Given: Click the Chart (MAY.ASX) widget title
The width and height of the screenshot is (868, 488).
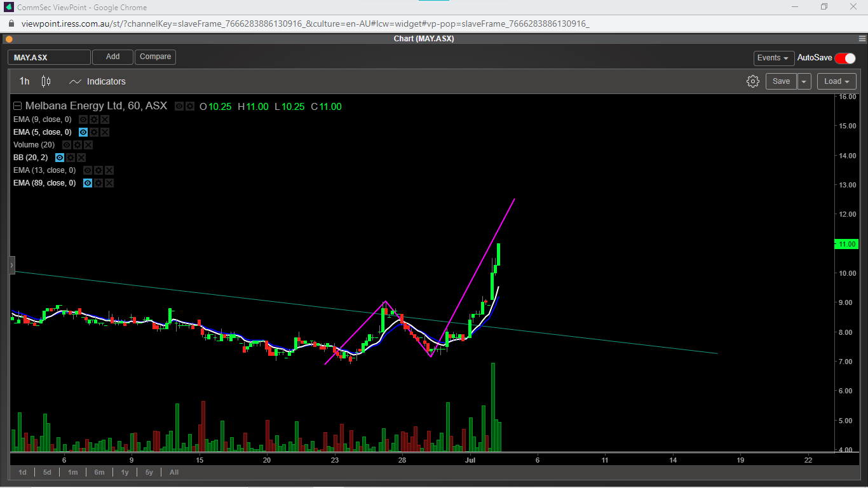Looking at the screenshot, I should [424, 39].
